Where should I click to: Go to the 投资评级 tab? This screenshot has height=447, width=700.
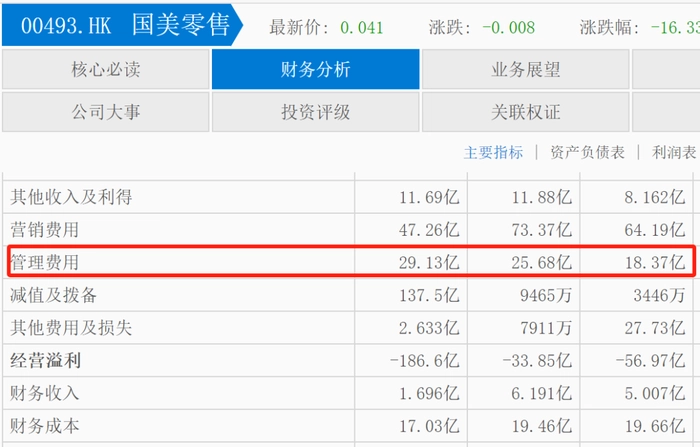tap(315, 112)
